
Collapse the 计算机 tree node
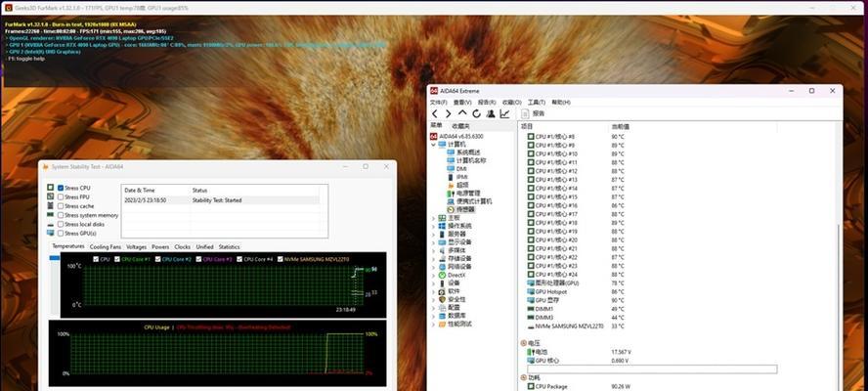click(433, 144)
